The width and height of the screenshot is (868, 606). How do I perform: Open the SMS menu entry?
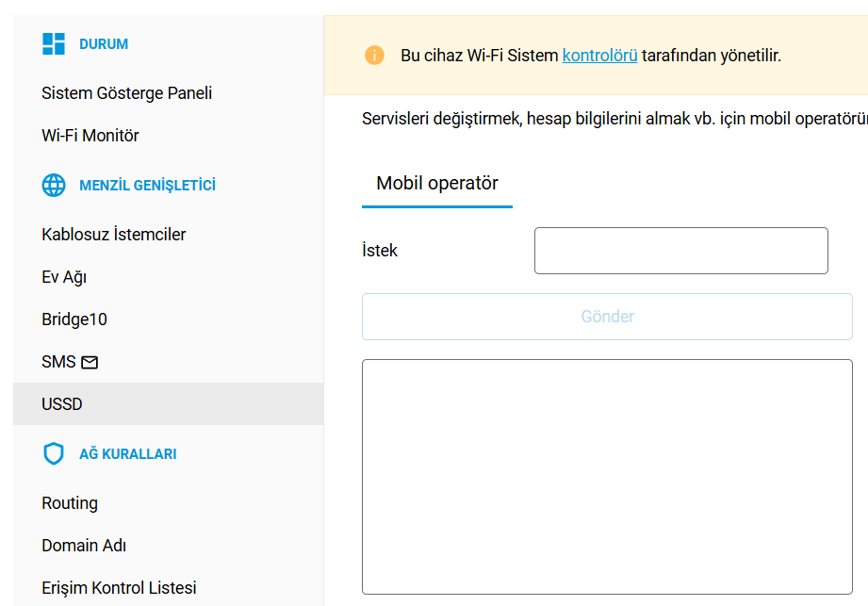(58, 362)
